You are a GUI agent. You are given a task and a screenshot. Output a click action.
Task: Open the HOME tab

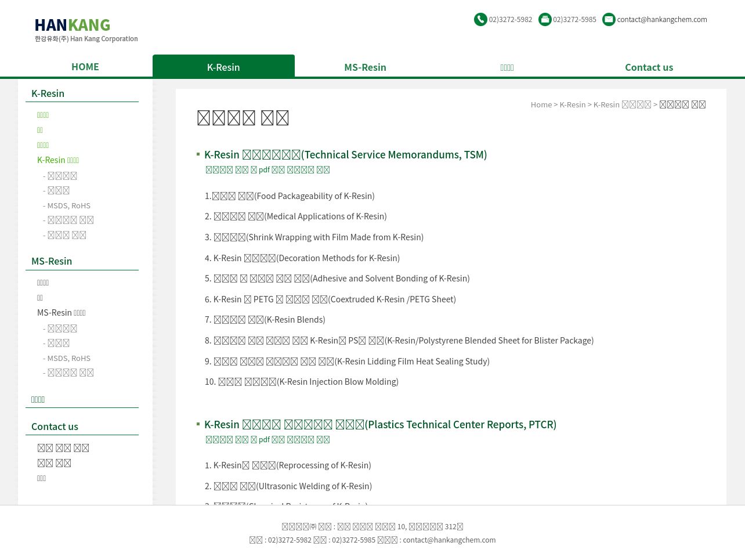coord(85,67)
